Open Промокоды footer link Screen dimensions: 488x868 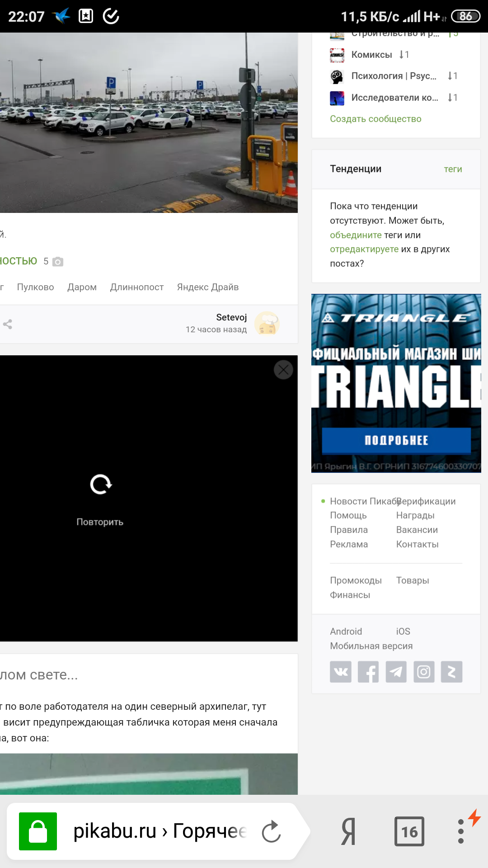(356, 580)
